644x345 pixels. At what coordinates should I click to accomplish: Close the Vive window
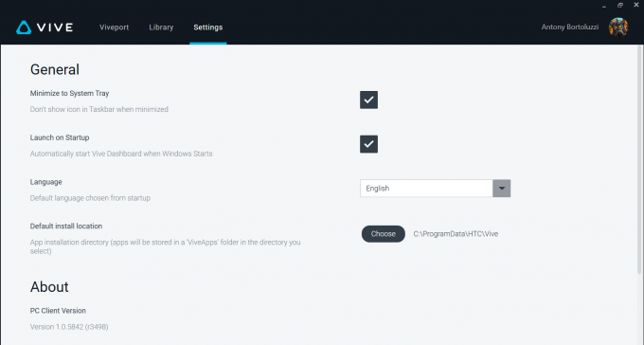coord(636,5)
